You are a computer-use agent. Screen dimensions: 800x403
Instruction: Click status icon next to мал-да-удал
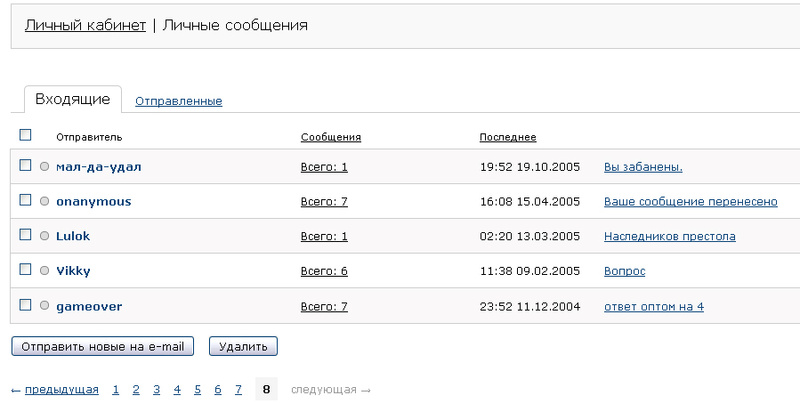point(44,167)
